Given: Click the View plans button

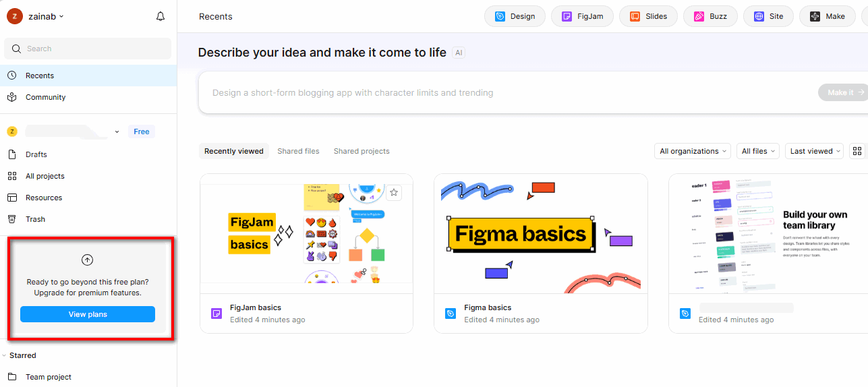Looking at the screenshot, I should pyautogui.click(x=88, y=314).
